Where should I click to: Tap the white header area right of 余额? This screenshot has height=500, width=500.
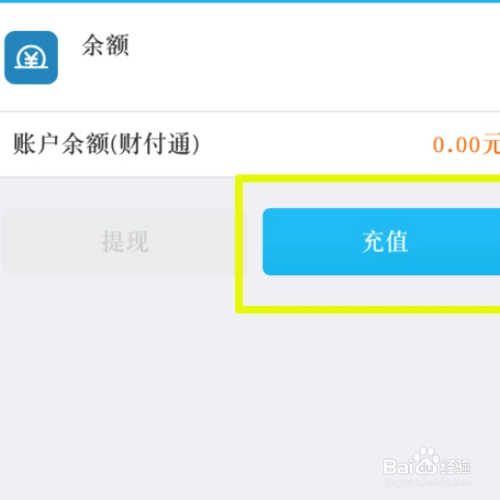pyautogui.click(x=313, y=57)
